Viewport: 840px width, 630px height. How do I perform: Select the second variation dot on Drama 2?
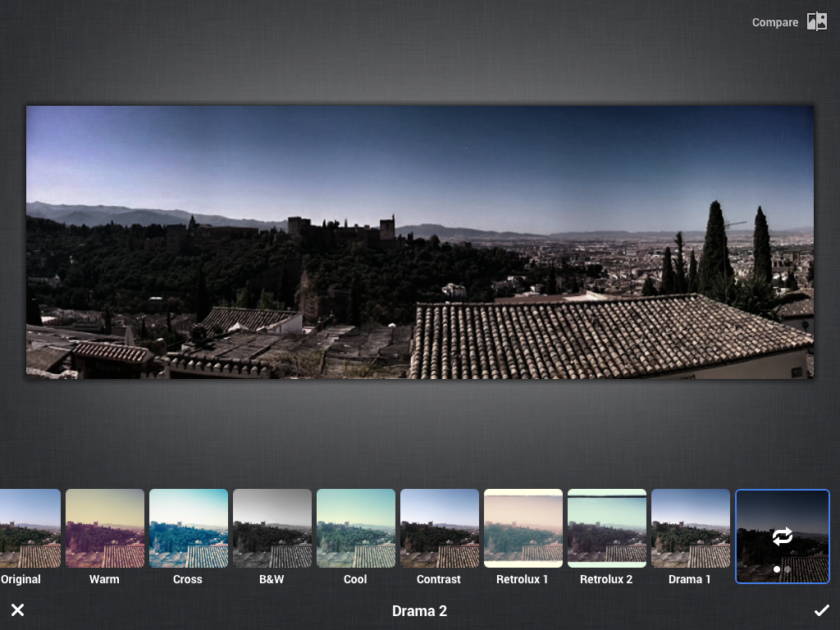(788, 569)
